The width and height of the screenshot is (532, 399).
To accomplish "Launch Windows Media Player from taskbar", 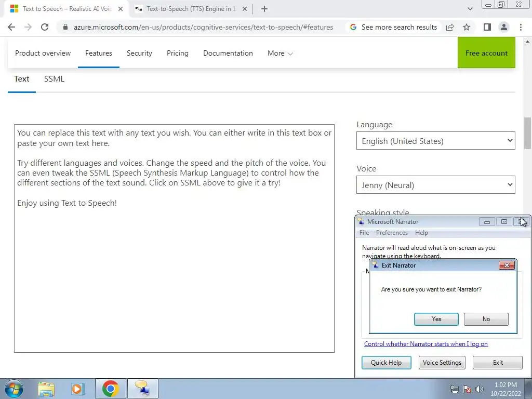I will point(77,389).
